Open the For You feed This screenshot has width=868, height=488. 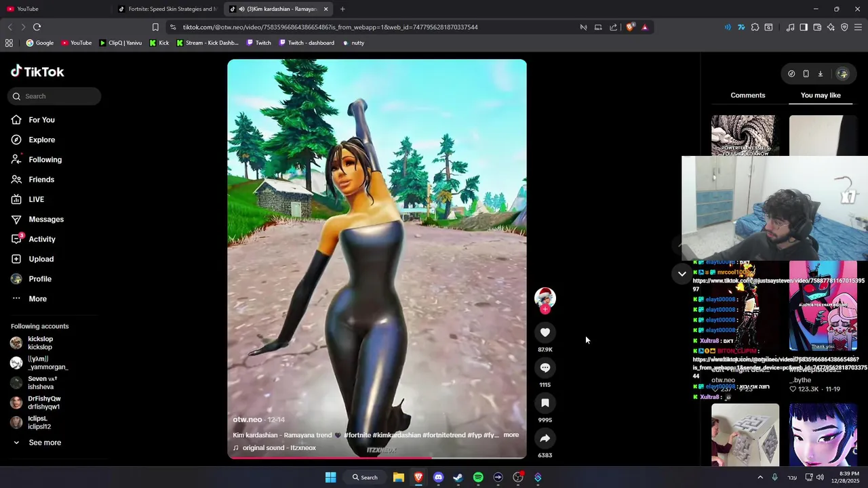point(42,120)
